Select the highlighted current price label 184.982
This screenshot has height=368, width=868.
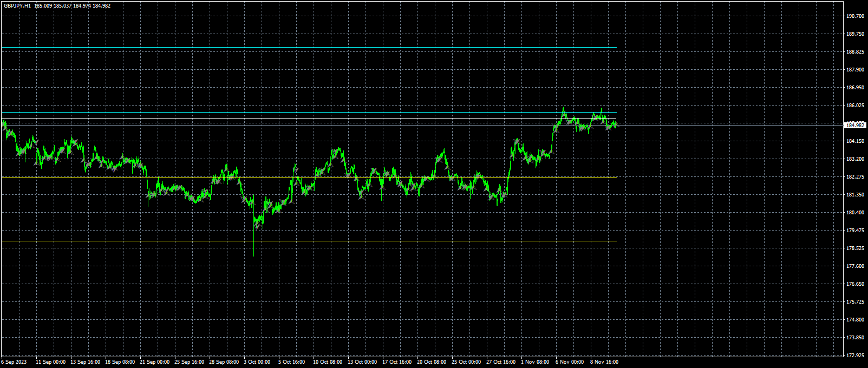(854, 126)
